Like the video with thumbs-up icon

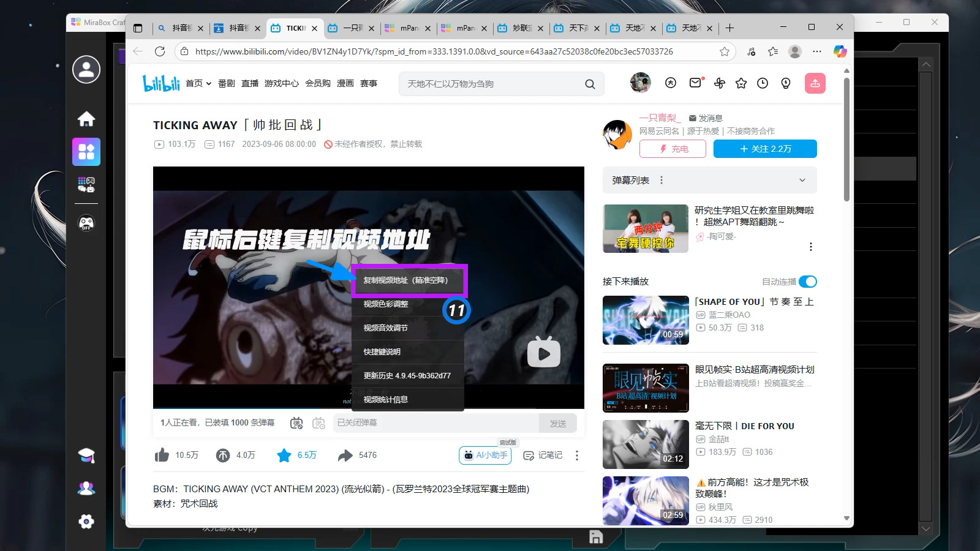(x=162, y=455)
